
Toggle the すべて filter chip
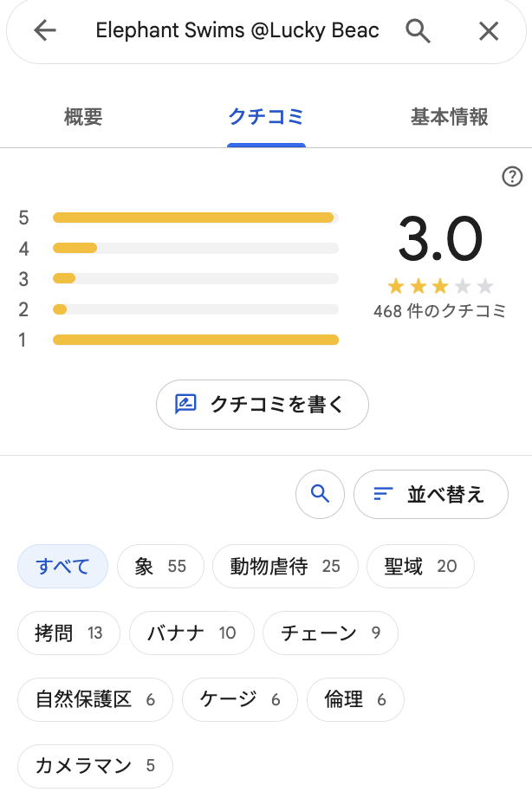coord(62,566)
